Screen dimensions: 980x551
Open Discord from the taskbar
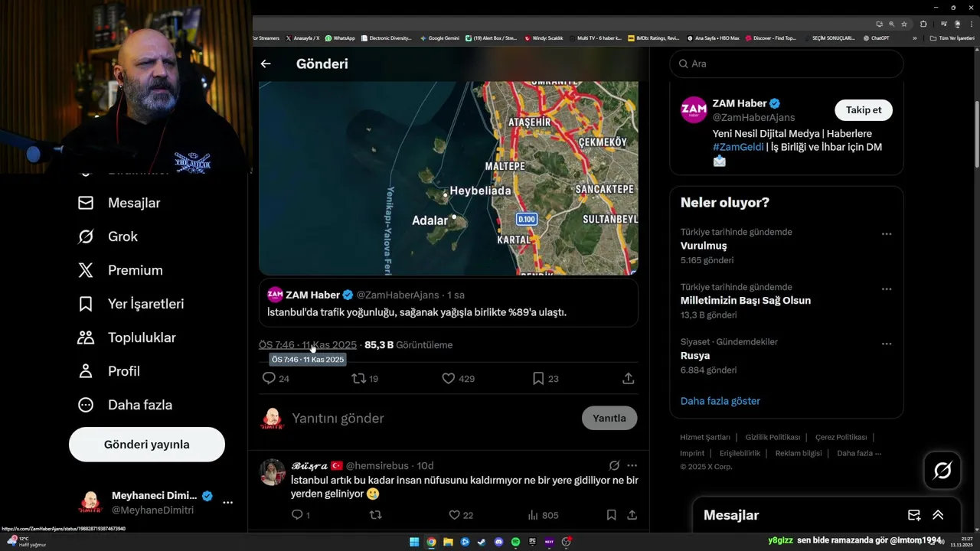[498, 542]
